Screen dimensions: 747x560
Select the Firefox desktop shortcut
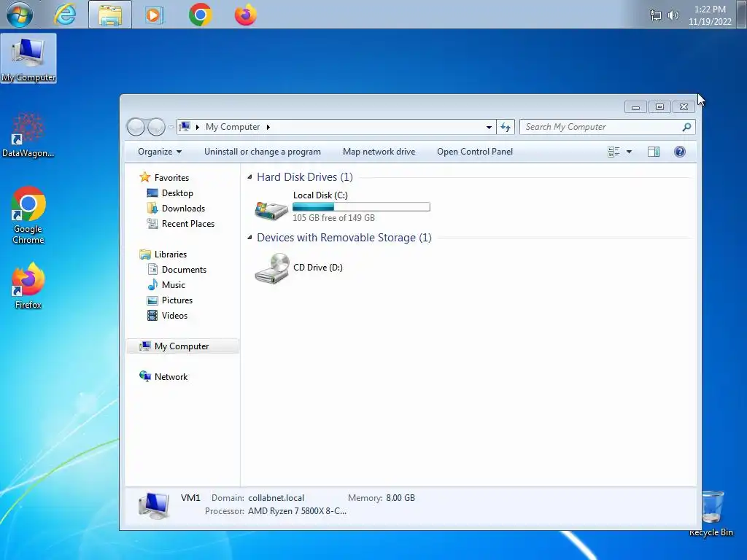coord(28,286)
